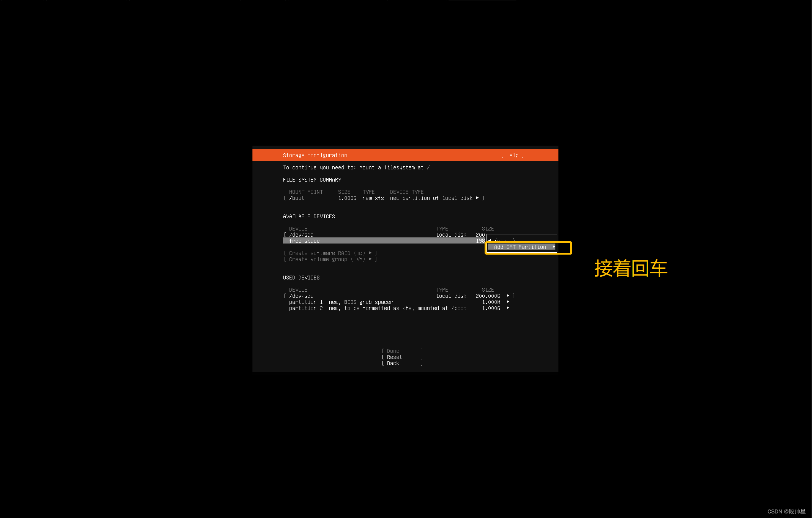Choose Add GPT Partition from the menu

click(x=520, y=247)
